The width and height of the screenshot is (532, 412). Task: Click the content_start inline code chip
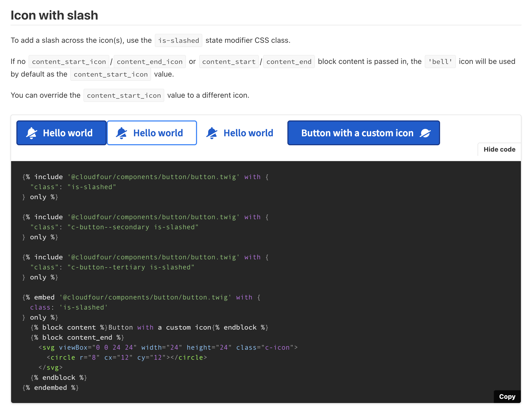229,62
